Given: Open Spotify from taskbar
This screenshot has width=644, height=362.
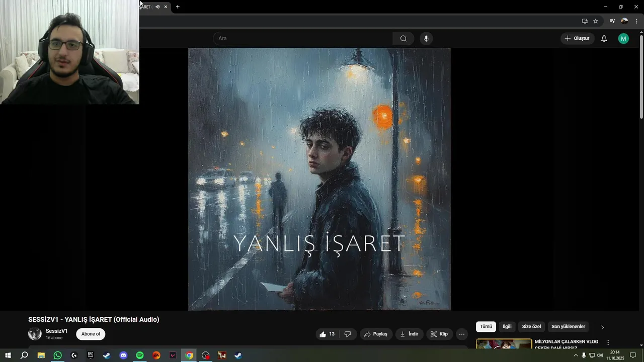Looking at the screenshot, I should (x=140, y=355).
